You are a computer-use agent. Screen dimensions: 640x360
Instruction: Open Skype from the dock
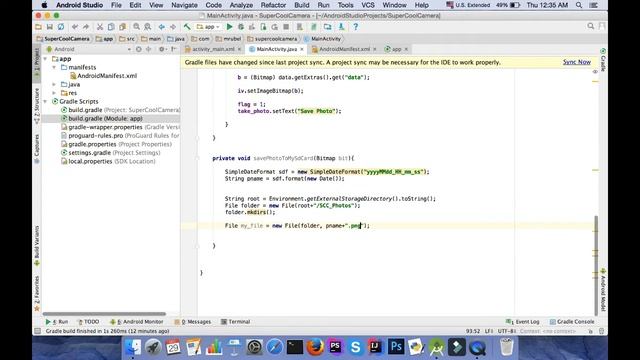coord(355,347)
